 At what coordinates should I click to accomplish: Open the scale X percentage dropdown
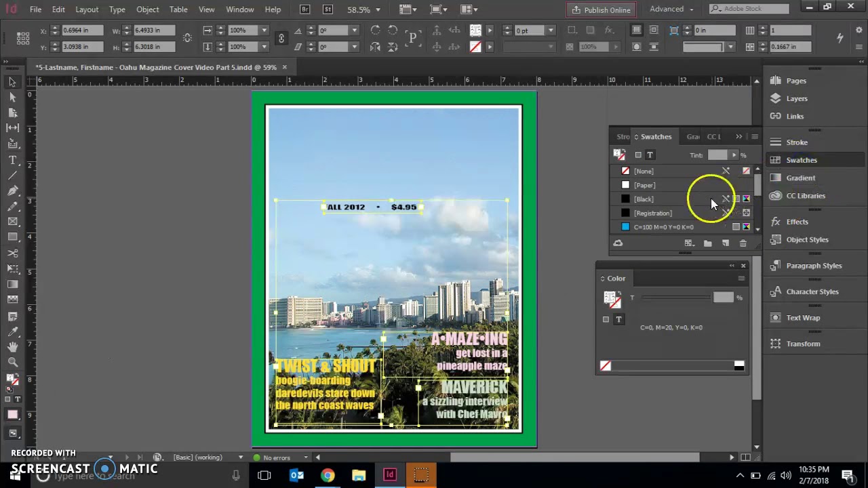(x=263, y=30)
